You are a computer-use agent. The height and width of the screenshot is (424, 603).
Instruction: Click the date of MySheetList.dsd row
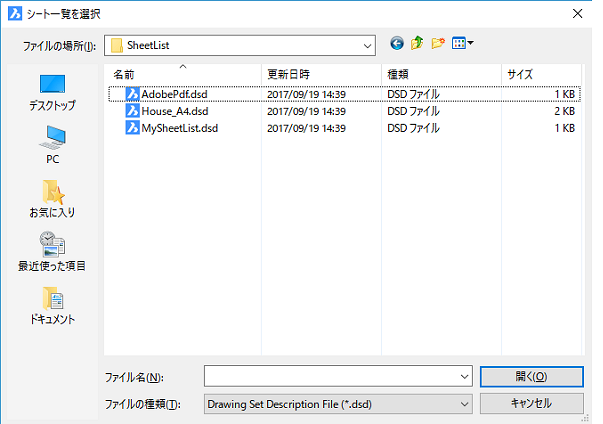[306, 128]
